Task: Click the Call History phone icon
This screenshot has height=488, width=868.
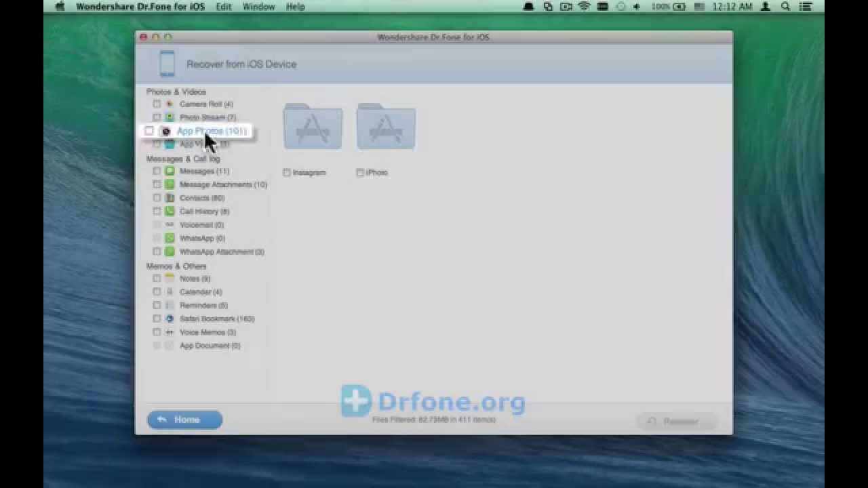Action: point(170,211)
